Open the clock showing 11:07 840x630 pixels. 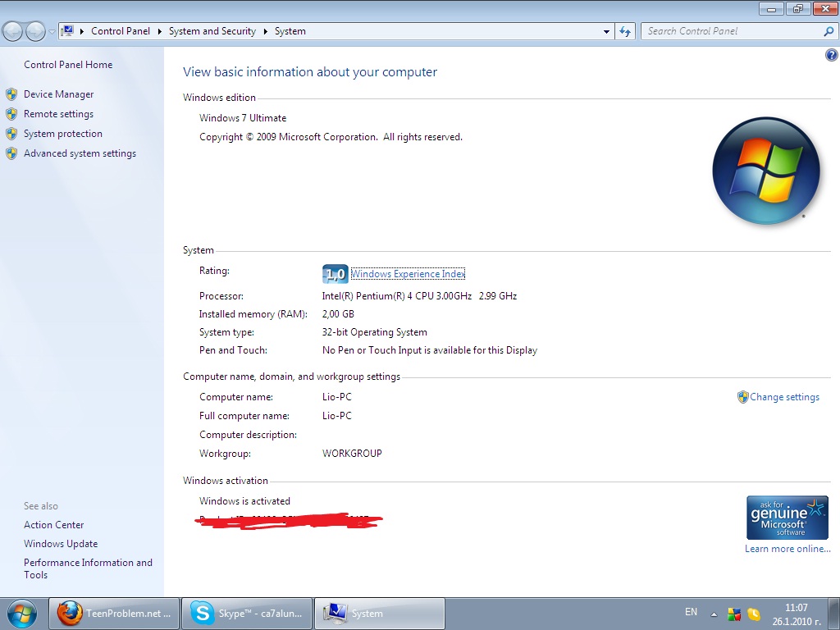pyautogui.click(x=796, y=614)
